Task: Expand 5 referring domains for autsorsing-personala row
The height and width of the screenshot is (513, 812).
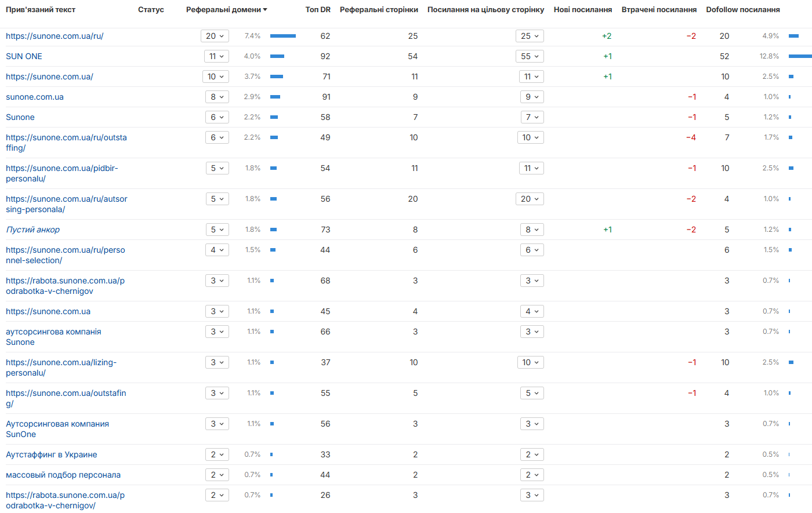Action: tap(217, 199)
